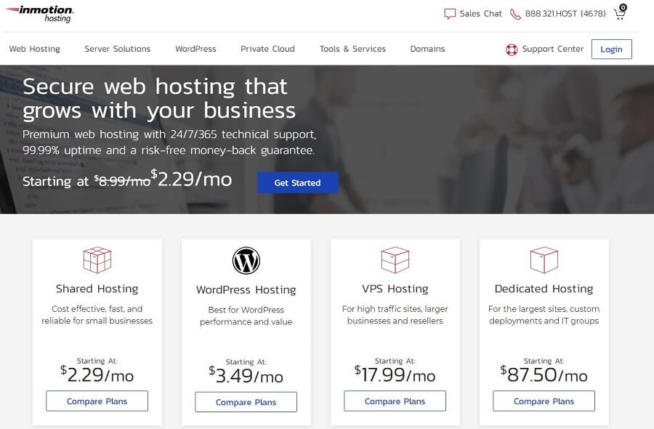
Task: Click the Dedicated Hosting title
Action: (544, 289)
